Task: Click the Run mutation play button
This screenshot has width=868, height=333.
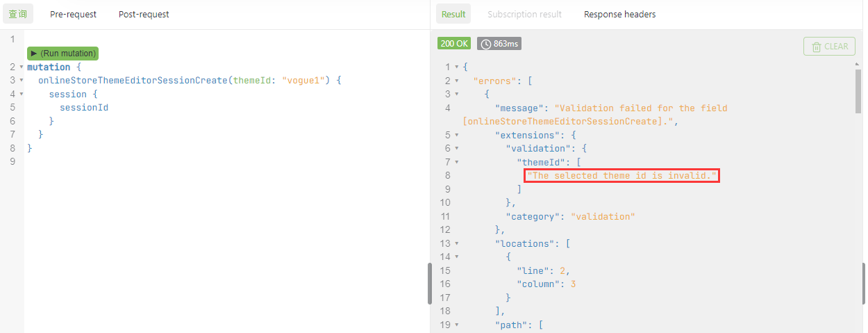Action: click(34, 54)
